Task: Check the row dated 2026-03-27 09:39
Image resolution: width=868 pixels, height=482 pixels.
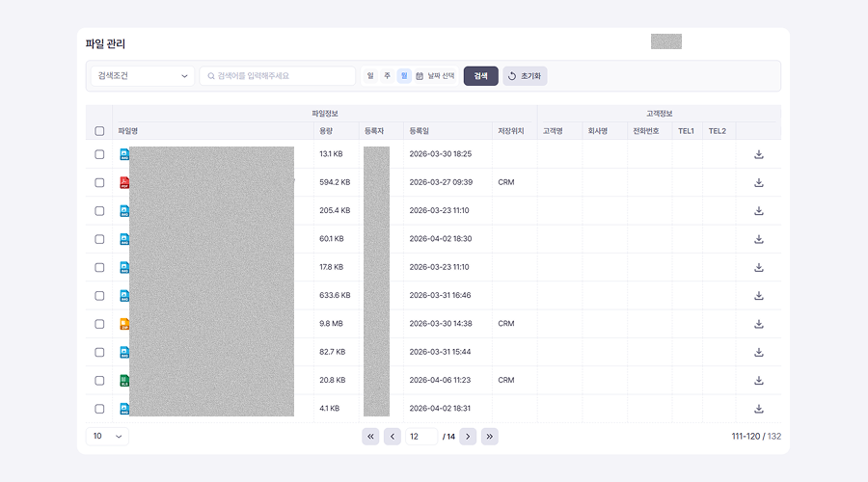Action: [x=99, y=182]
